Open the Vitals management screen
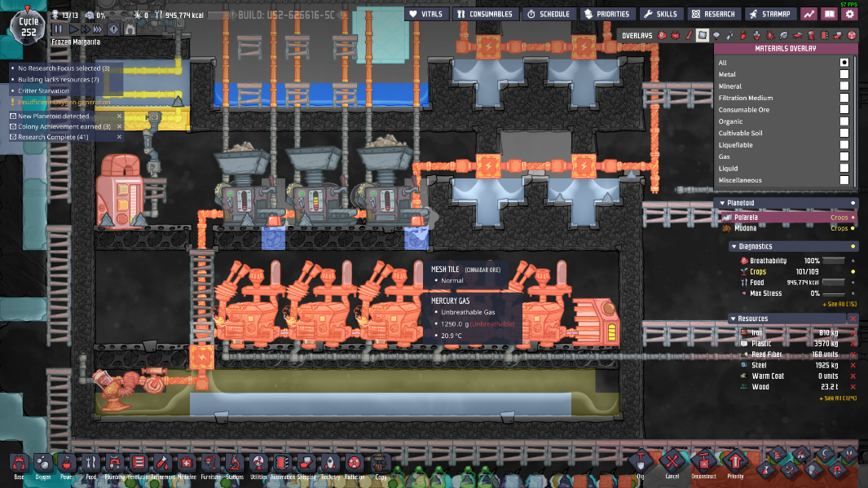This screenshot has height=488, width=868. (x=425, y=14)
